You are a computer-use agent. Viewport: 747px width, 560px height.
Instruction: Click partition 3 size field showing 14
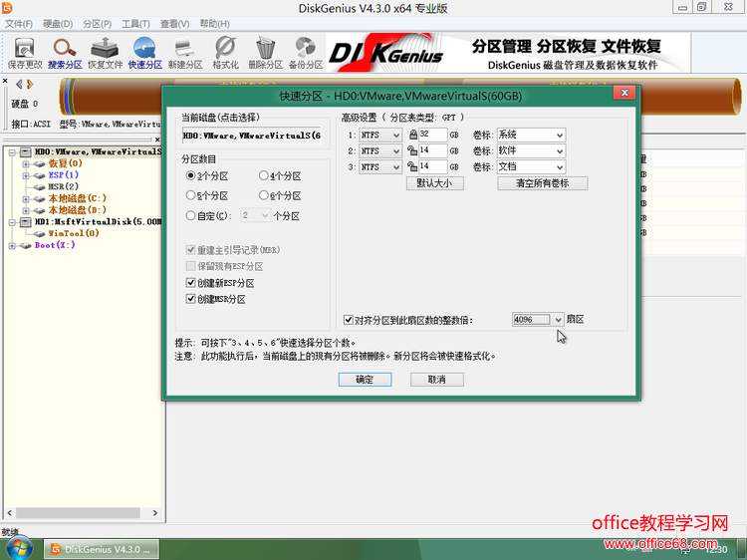(432, 166)
